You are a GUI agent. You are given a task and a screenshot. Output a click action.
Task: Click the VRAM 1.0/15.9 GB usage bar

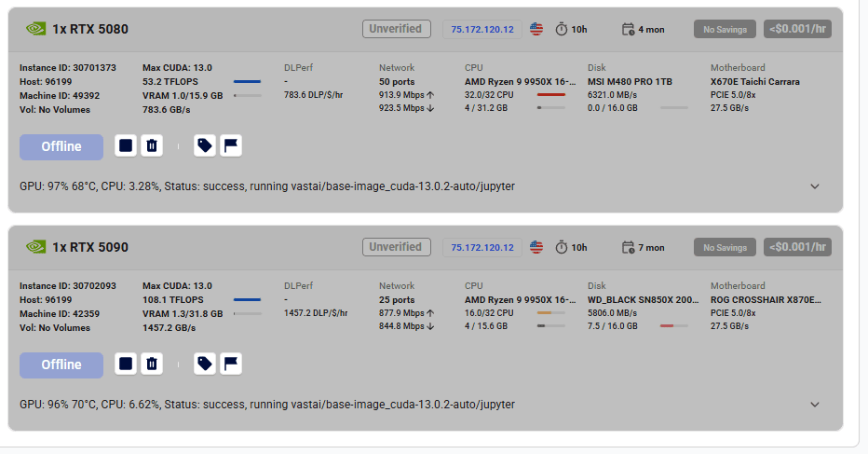247,95
